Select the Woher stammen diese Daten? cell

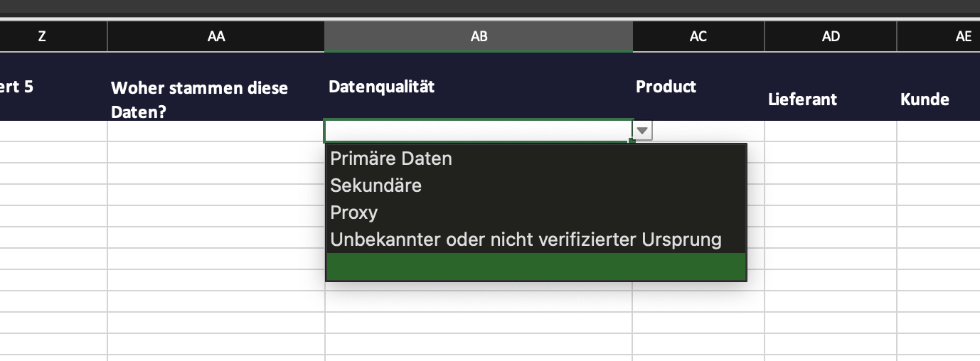[216, 87]
